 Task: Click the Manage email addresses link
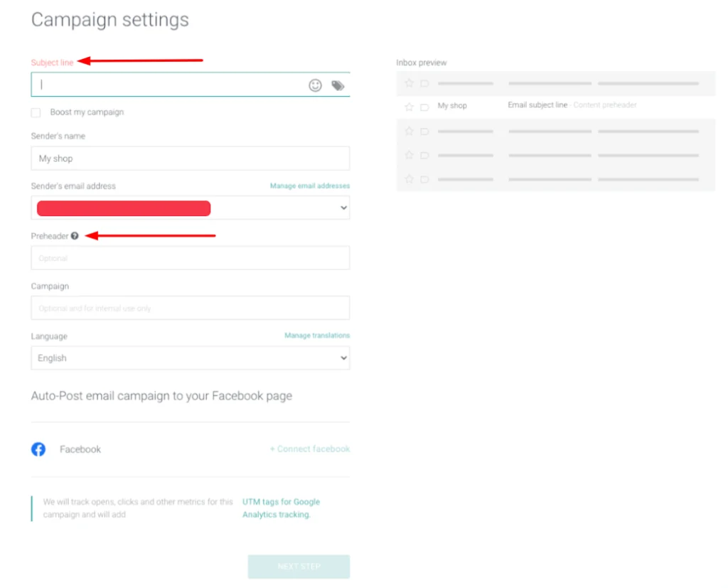(309, 186)
